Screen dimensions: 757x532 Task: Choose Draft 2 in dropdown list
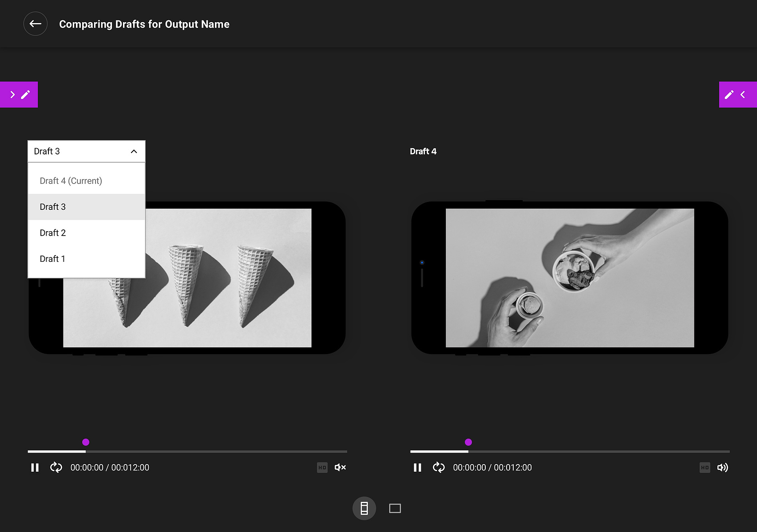point(87,233)
